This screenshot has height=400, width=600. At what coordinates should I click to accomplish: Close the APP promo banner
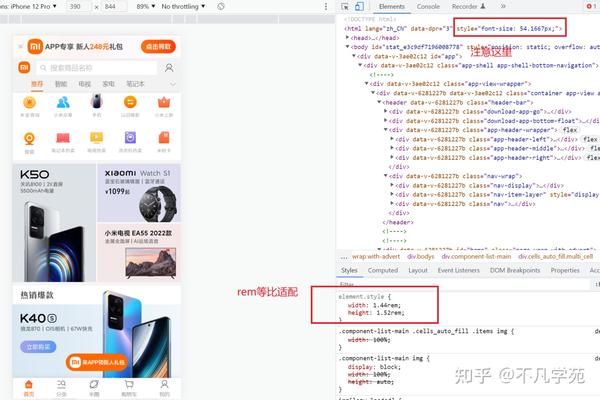pos(20,47)
